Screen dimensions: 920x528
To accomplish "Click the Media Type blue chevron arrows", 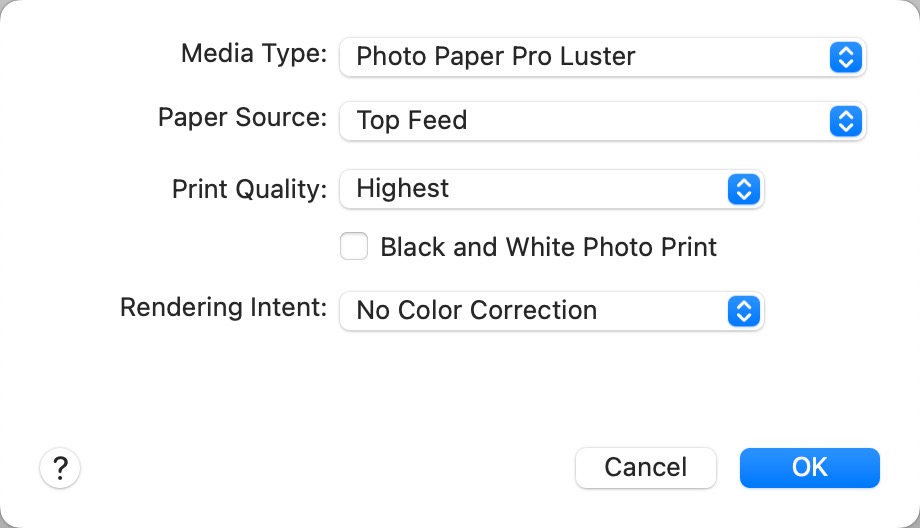I will (845, 57).
